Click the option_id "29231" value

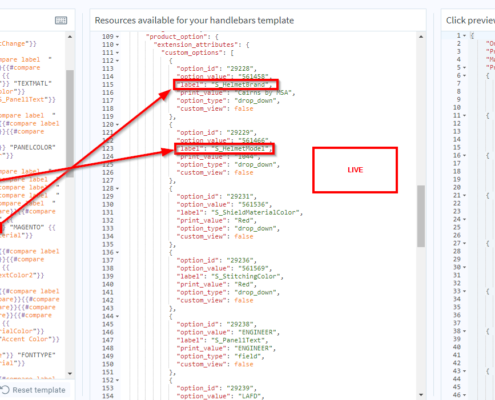(240, 197)
